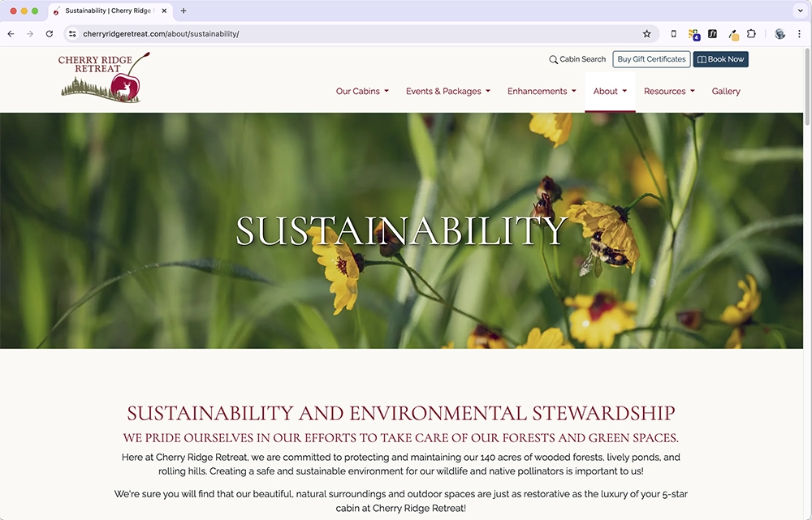This screenshot has height=520, width=812.
Task: Click the Cabin Search magnifier icon
Action: pyautogui.click(x=553, y=59)
